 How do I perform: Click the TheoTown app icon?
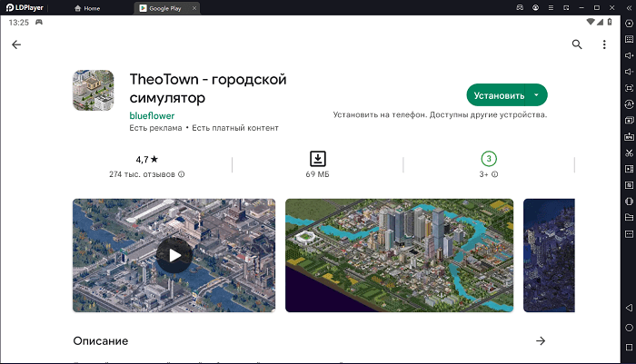94,91
